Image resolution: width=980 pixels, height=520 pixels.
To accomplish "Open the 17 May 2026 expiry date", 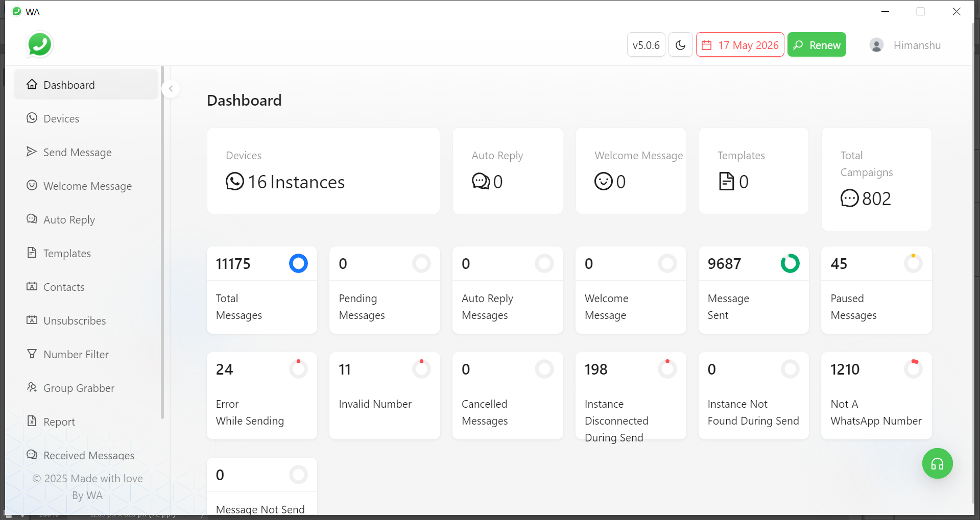I will (740, 45).
